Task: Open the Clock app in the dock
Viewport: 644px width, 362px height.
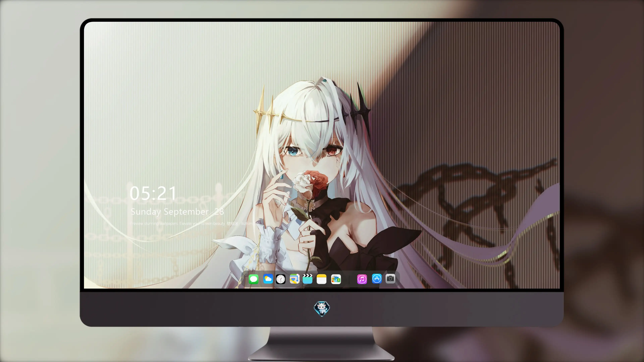Action: 281,279
